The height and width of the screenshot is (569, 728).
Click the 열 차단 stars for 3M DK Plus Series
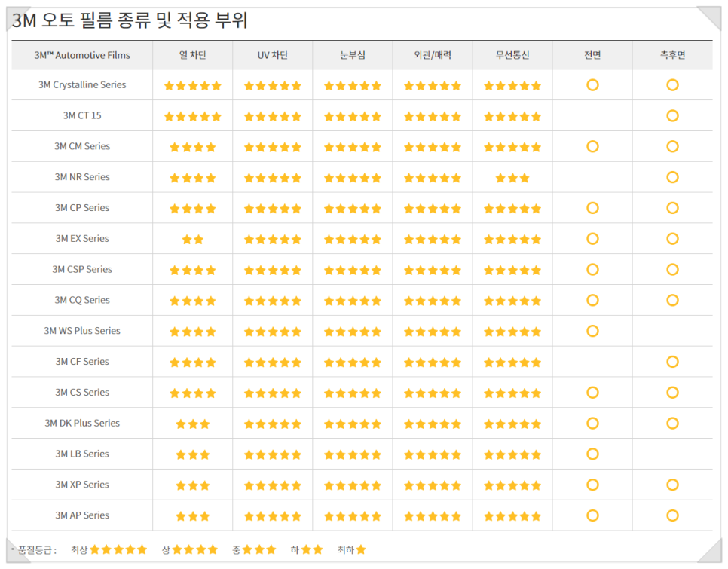193,424
